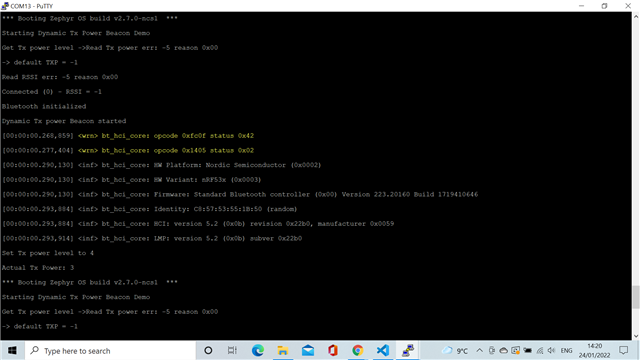
Task: Open the OneDrive cloud tray icon
Action: click(x=504, y=350)
